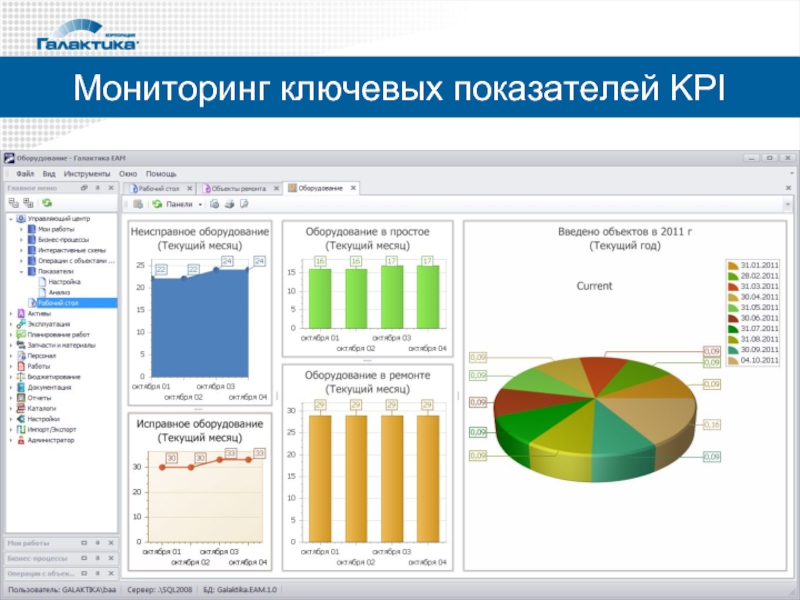Click the 30.09.2011 teal legend swatch
Screen dimensions: 800x600
click(733, 349)
